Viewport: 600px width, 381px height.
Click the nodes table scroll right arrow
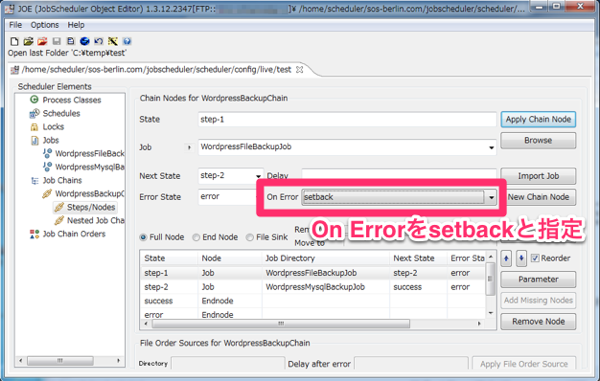click(479, 324)
